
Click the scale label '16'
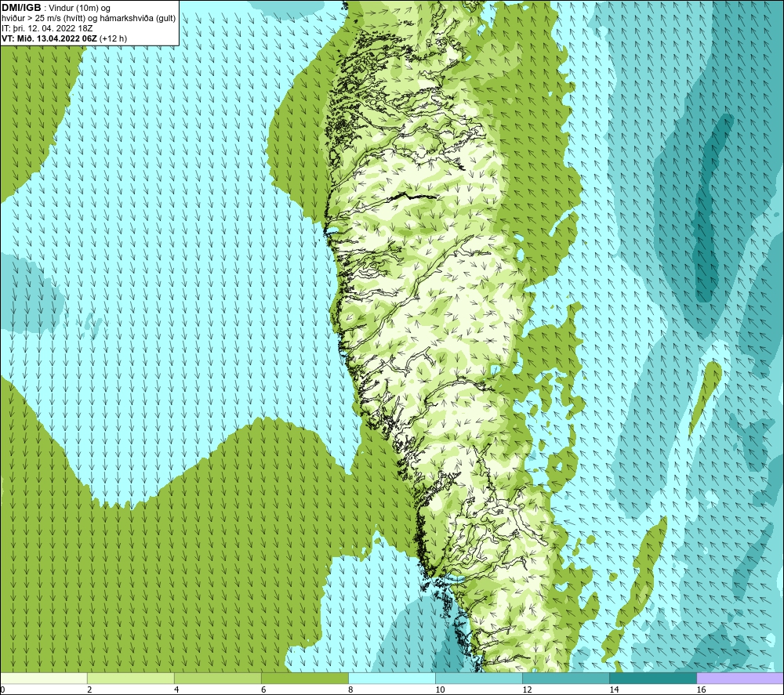[701, 690]
